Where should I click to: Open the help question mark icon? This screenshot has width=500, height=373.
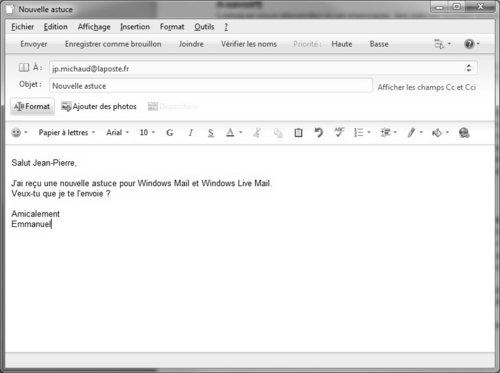tap(472, 44)
